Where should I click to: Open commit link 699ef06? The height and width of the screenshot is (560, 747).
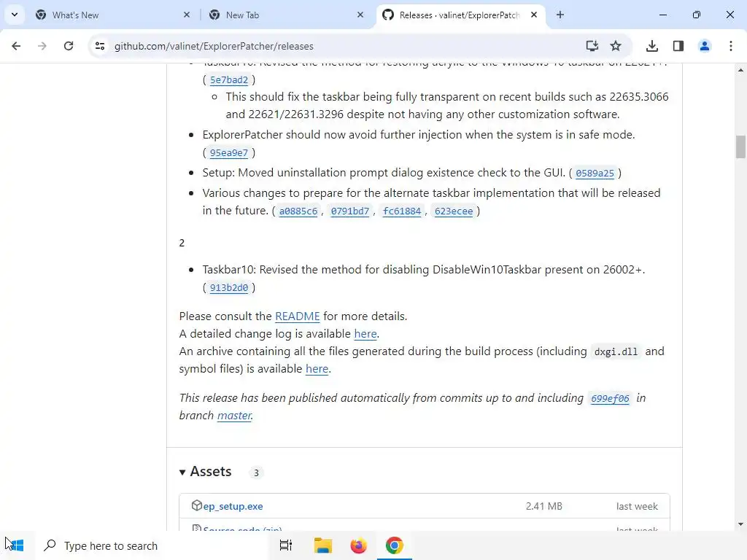610,399
